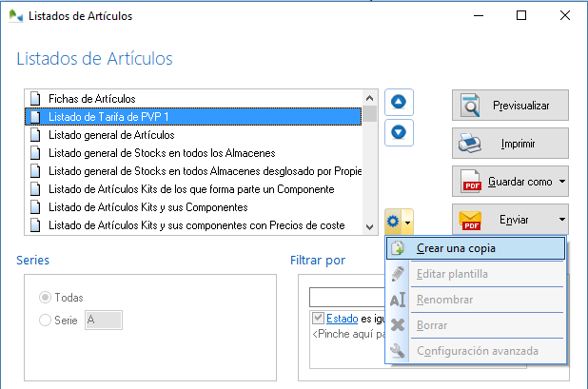Screen dimensions: 588x389
Task: Click the list scrollbar thumb
Action: coord(370,114)
